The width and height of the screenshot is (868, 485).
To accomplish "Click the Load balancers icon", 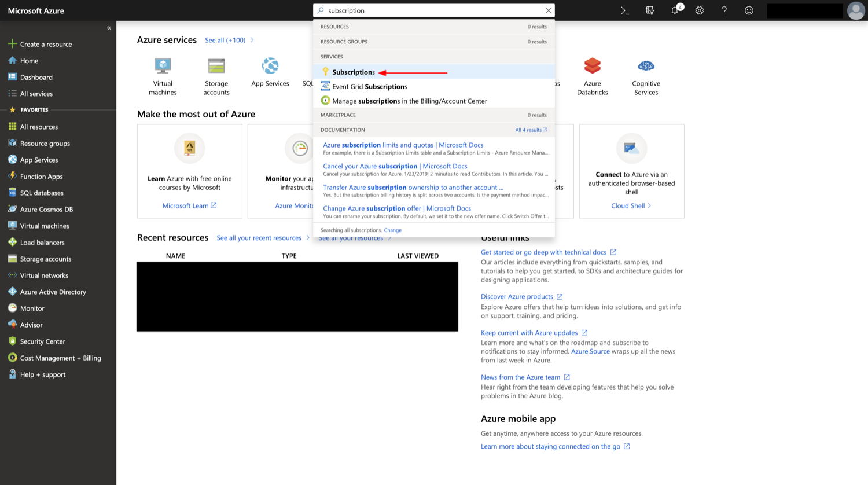I will pos(12,242).
